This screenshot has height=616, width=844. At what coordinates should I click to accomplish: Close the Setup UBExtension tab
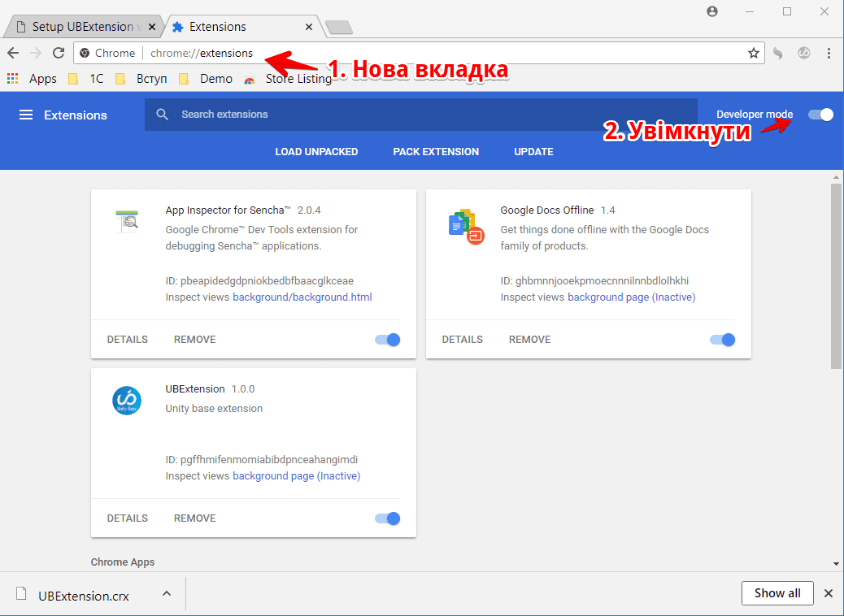click(152, 27)
